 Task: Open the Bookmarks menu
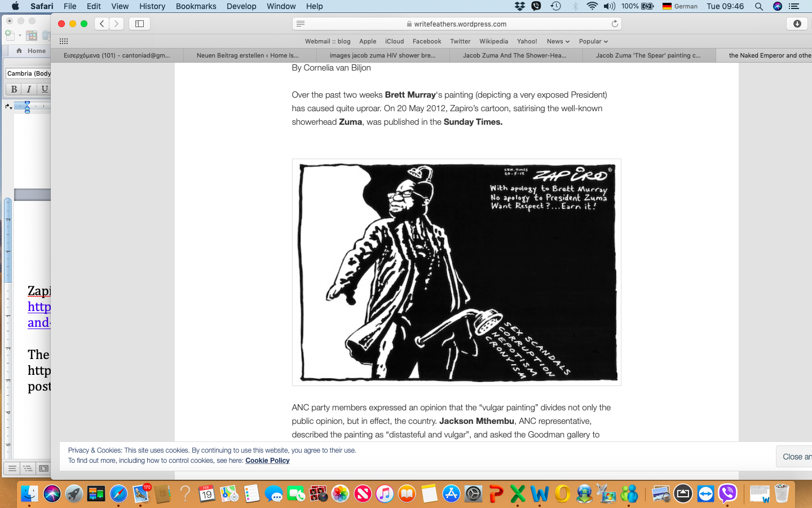tap(196, 6)
